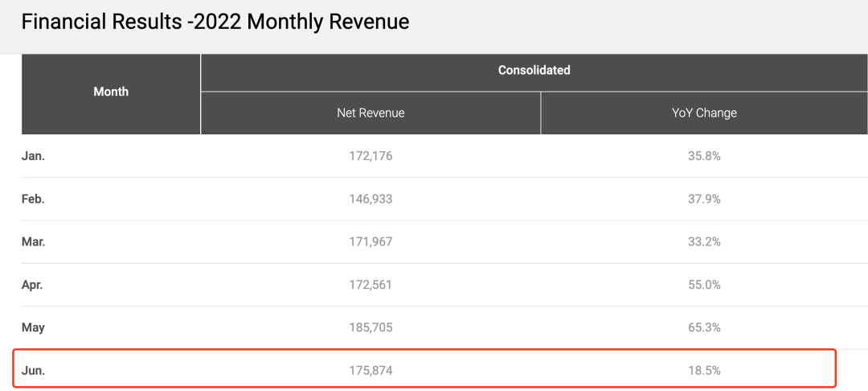Click the Apr. row label
Image resolution: width=868 pixels, height=391 pixels.
(33, 285)
